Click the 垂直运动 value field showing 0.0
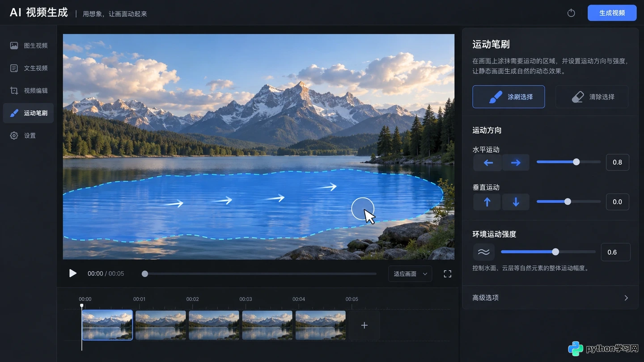Image resolution: width=644 pixels, height=362 pixels. click(x=617, y=202)
